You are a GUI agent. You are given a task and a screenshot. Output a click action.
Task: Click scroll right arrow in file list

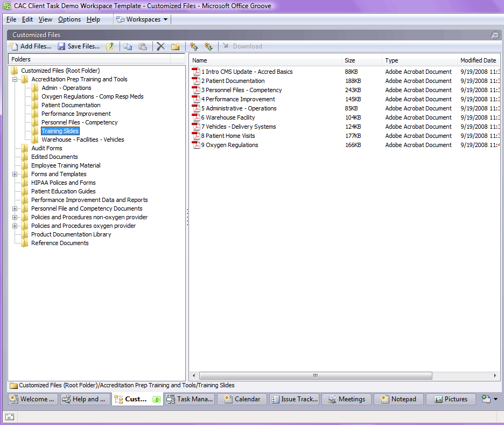pos(495,375)
